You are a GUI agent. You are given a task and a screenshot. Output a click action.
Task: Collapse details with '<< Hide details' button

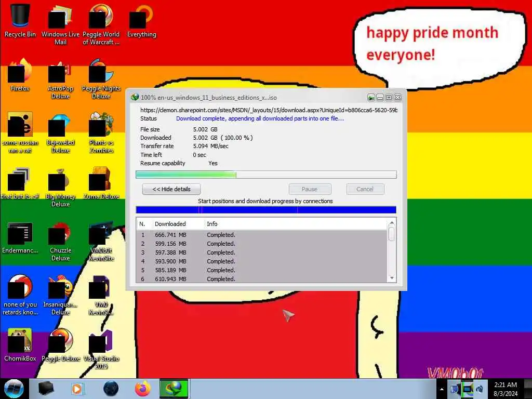tap(171, 189)
